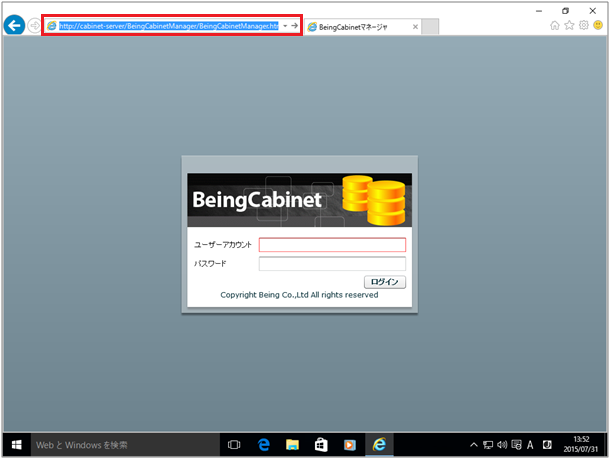Image resolution: width=611 pixels, height=459 pixels.
Task: Open the Windows Start menu
Action: point(16,445)
